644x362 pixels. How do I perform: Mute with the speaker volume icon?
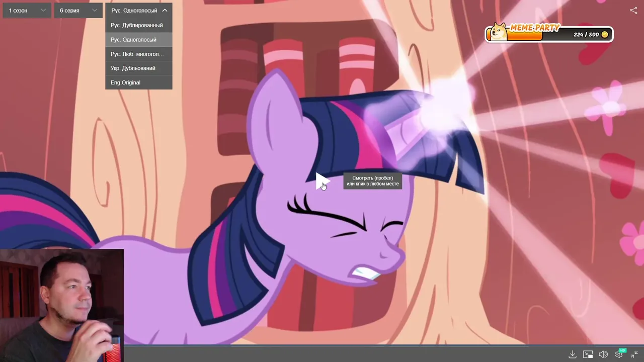(x=603, y=354)
